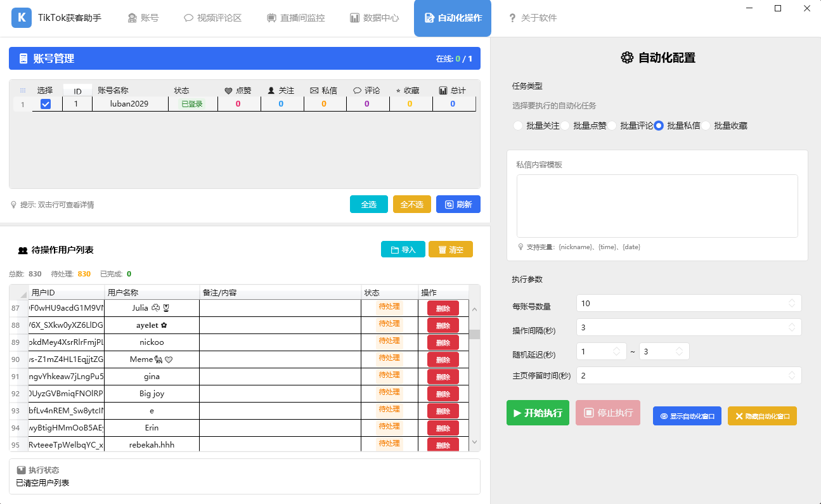Click the 显示自动化窗口 button
Image resolution: width=821 pixels, height=504 pixels.
click(687, 416)
